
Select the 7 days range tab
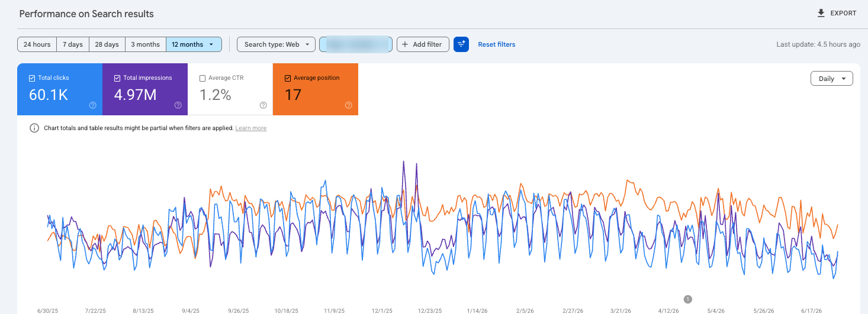click(x=73, y=44)
